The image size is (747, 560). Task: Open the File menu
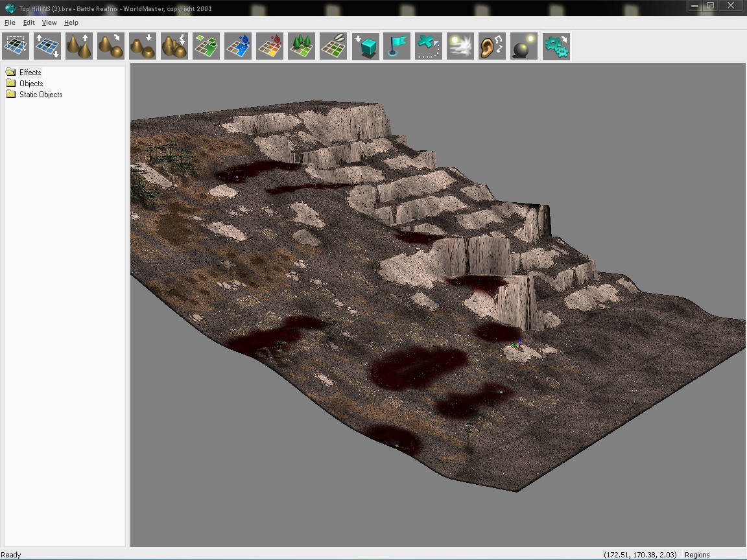[10, 23]
